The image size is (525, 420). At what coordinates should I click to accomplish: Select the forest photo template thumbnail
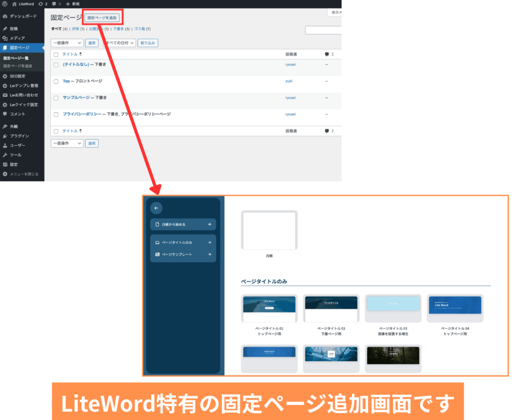[393, 358]
